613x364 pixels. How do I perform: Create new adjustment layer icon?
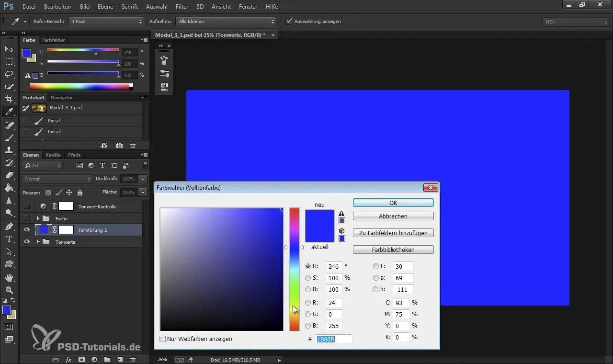94,359
